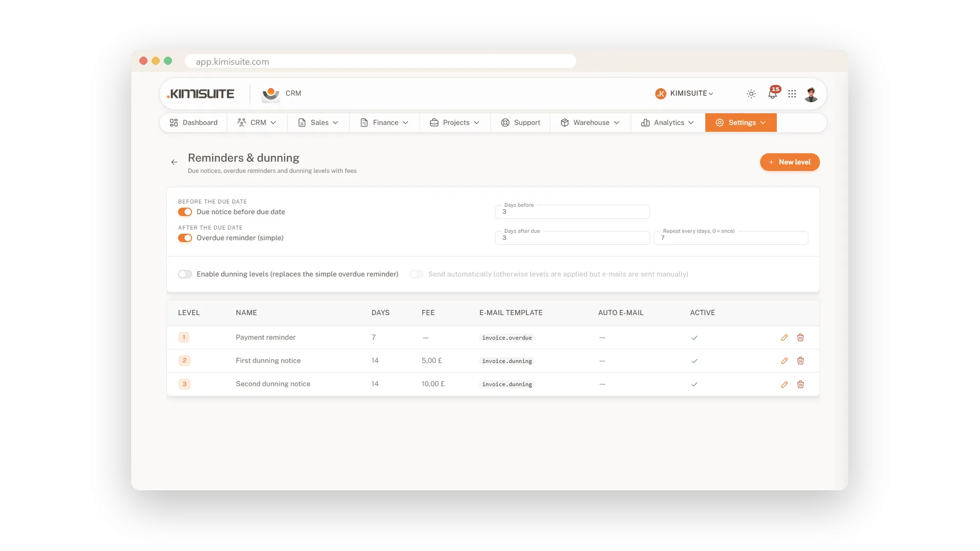Screen dimensions: 980x551
Task: Open the notifications bell with badge 15
Action: coord(773,94)
